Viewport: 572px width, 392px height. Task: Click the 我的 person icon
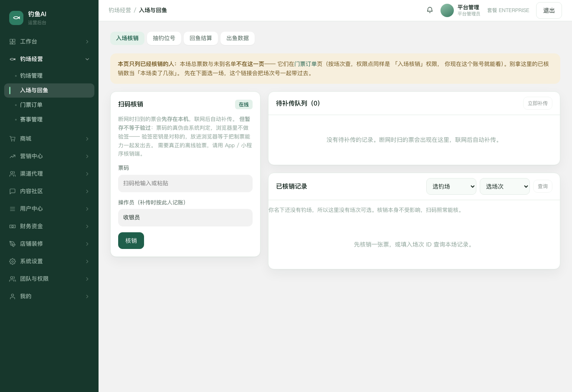pyautogui.click(x=13, y=297)
